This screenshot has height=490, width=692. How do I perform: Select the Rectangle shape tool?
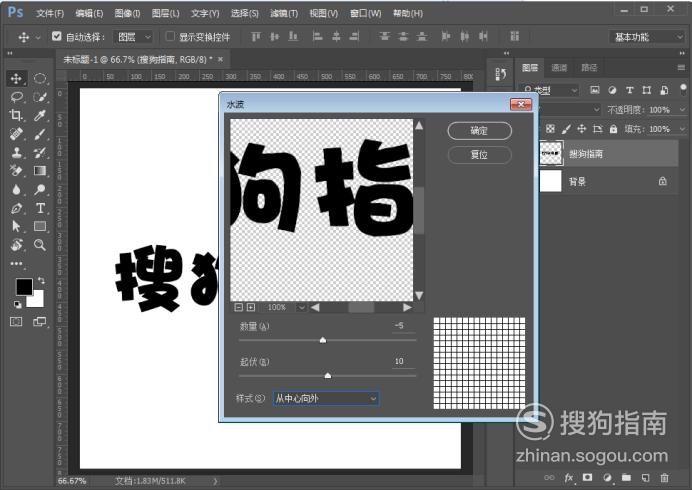pyautogui.click(x=40, y=226)
